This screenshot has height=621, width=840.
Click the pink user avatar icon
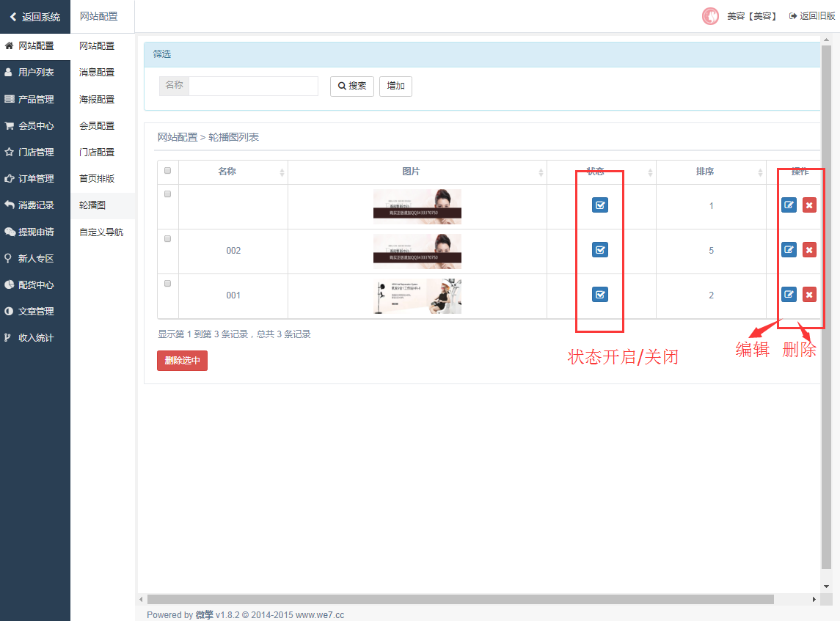click(710, 16)
